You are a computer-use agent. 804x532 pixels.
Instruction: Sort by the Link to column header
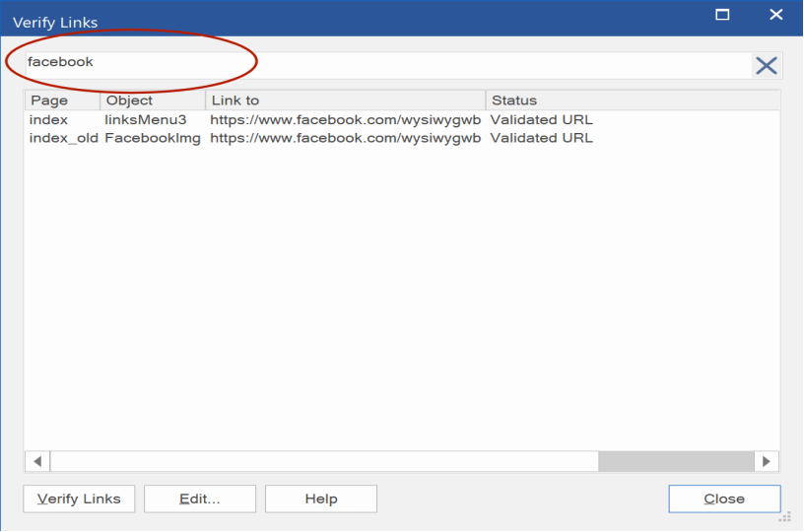[x=346, y=100]
